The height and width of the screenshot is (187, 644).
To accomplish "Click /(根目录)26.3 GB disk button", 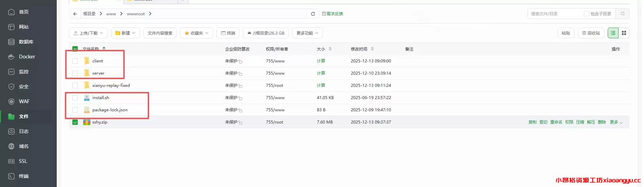I will pyautogui.click(x=266, y=33).
